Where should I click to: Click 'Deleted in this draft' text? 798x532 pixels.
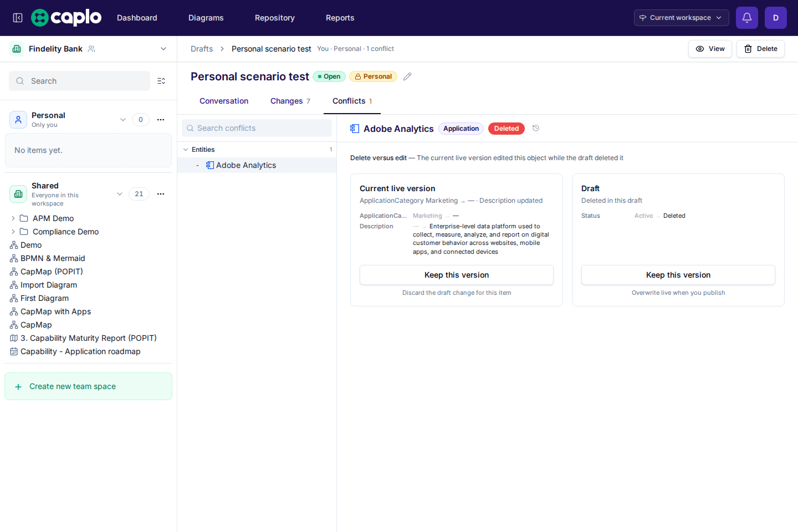point(612,201)
